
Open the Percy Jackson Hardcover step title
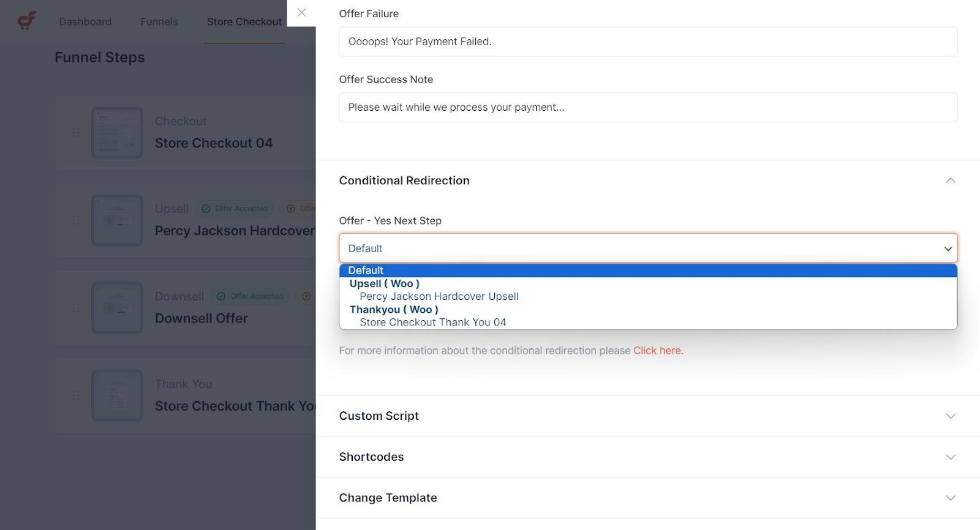[x=235, y=231]
